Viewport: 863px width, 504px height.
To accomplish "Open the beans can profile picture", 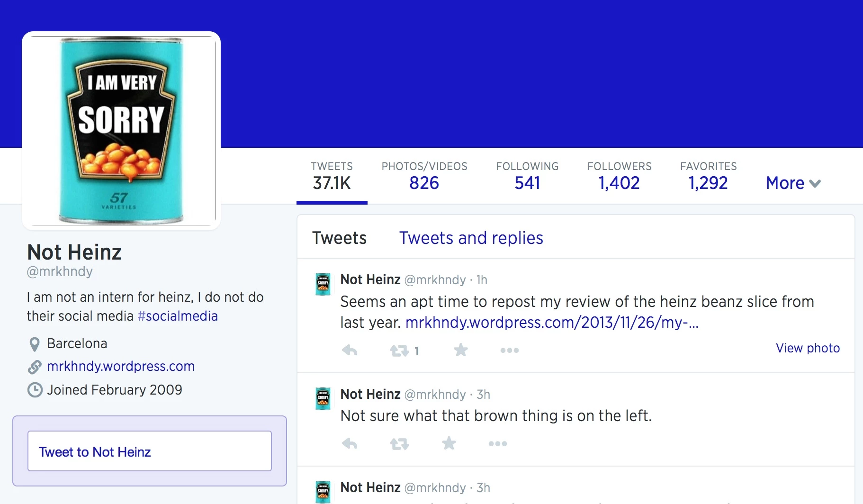I will (121, 131).
